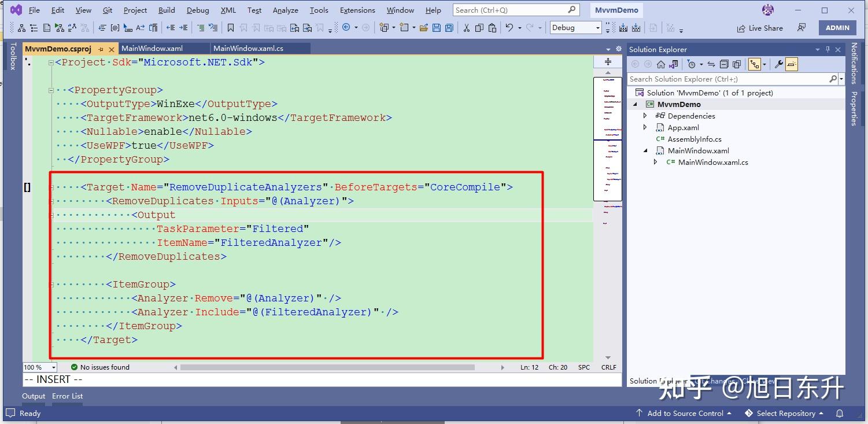Click the Undo icon on the toolbar
Screen dimensions: 868x424
[x=509, y=27]
